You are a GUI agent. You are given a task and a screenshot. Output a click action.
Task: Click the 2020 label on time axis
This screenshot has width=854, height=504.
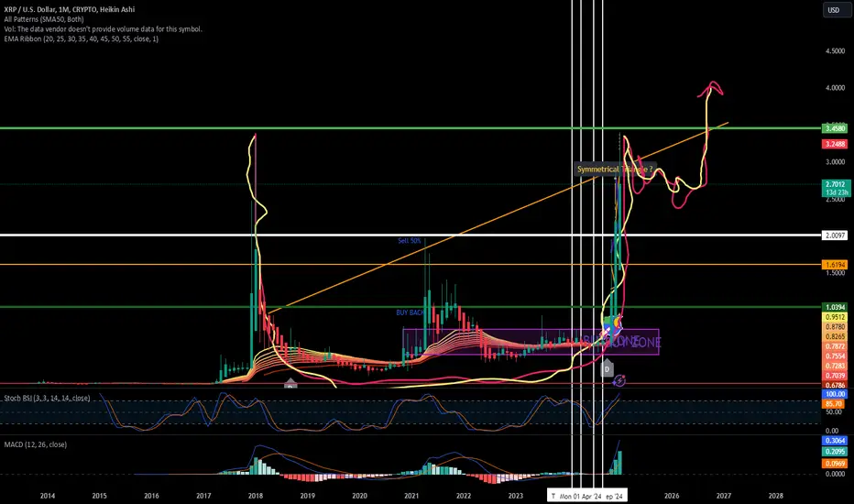point(359,496)
